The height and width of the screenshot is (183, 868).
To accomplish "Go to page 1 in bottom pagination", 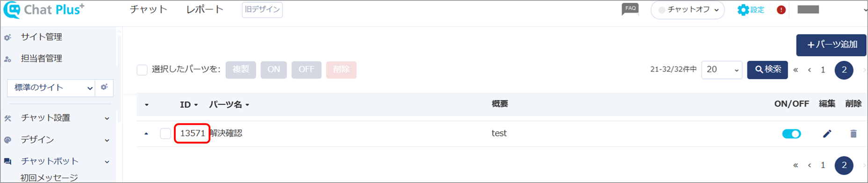I will [823, 165].
